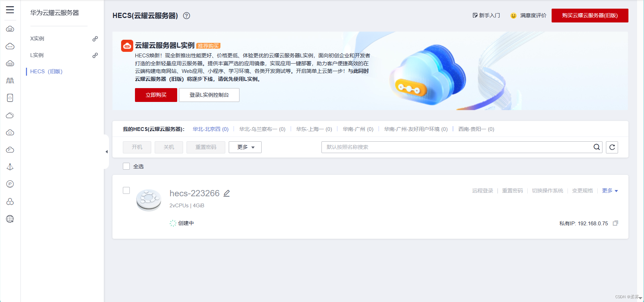
Task: Switch to 华南-广州-友好用户环境 (0) region
Action: (x=416, y=129)
